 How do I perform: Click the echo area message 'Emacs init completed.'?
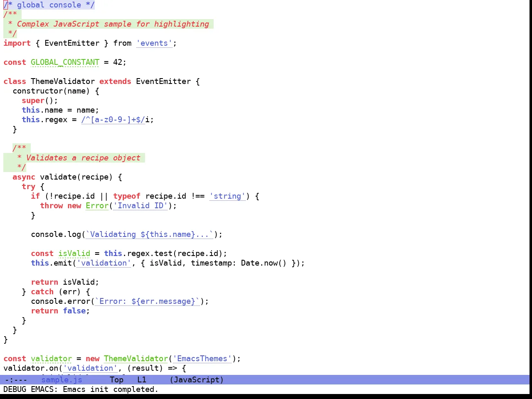tap(111, 389)
